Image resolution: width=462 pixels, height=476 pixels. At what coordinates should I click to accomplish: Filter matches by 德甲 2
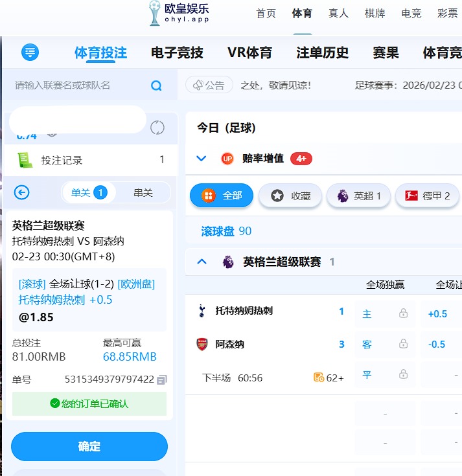point(427,196)
